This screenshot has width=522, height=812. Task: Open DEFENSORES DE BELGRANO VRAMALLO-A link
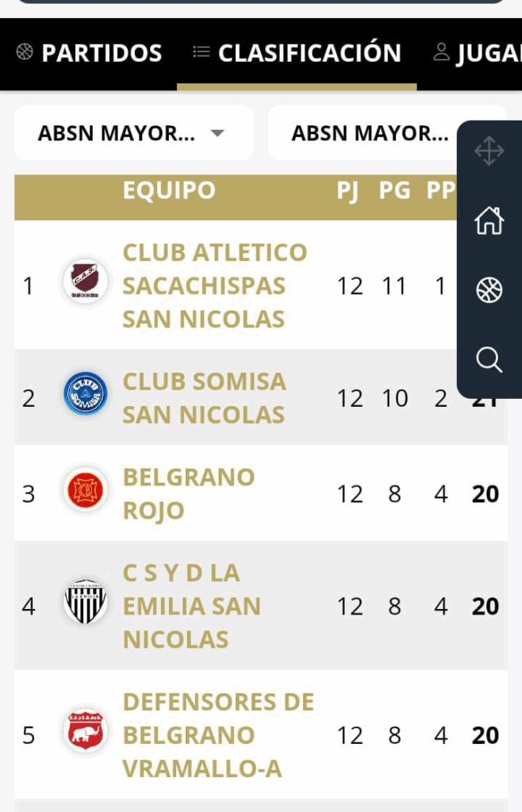(x=218, y=735)
